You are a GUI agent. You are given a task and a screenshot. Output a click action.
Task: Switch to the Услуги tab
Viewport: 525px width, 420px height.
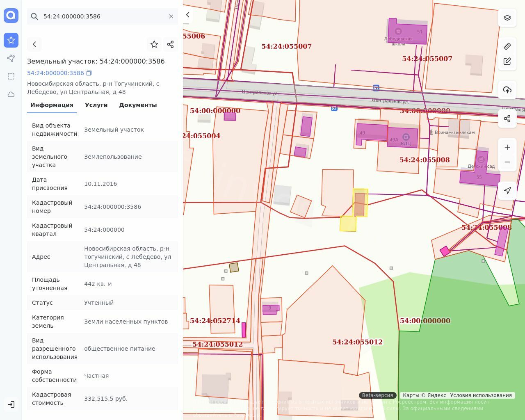click(96, 105)
